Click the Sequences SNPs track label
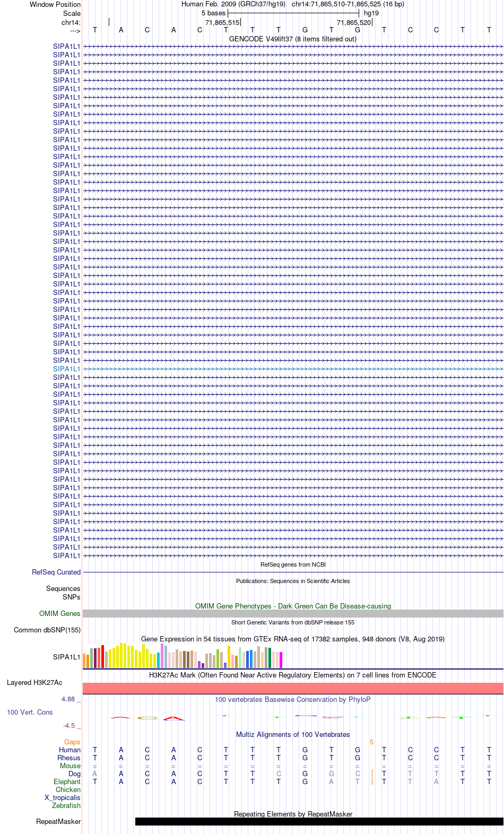The image size is (504, 834). coord(63,593)
